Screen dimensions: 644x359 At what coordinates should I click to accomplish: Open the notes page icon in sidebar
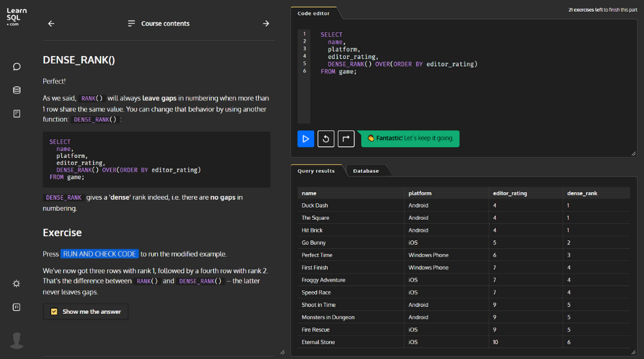click(x=17, y=113)
